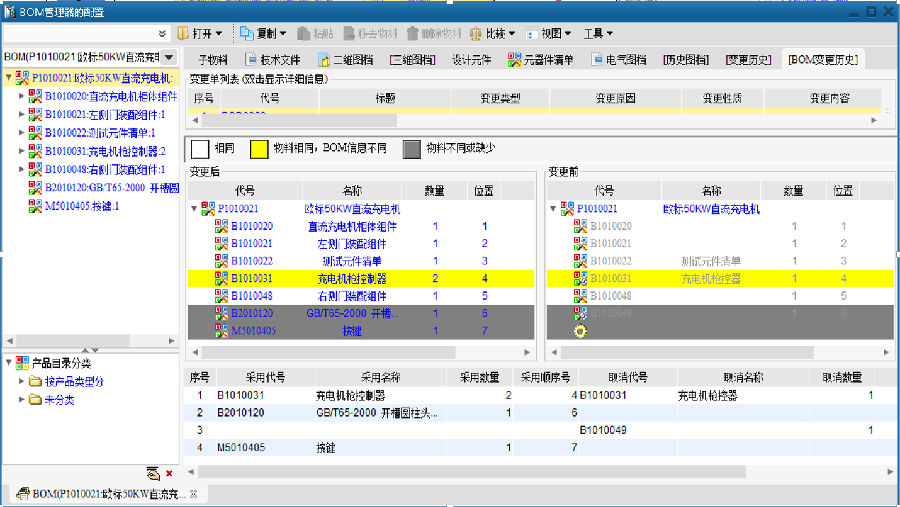Click the 按产品类型分 folder icon
This screenshot has width=900, height=507.
(x=35, y=382)
